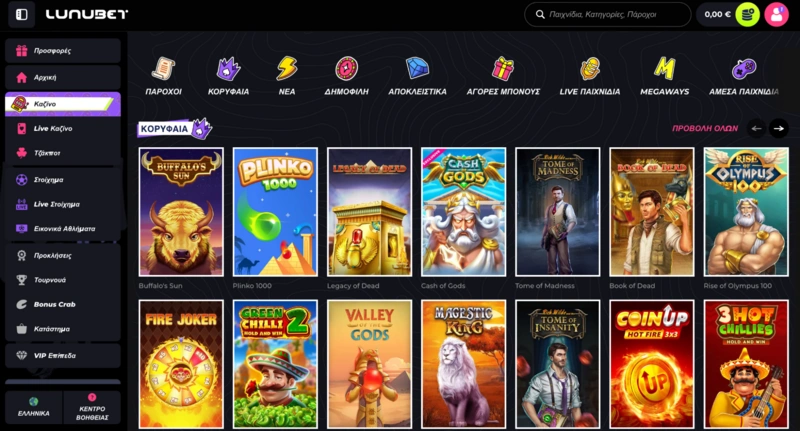Open the Cash of Gods game thumbnail
The width and height of the screenshot is (800, 431).
tap(463, 212)
